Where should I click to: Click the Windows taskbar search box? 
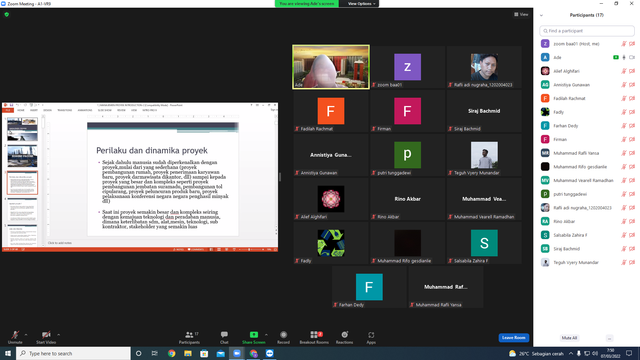73,353
